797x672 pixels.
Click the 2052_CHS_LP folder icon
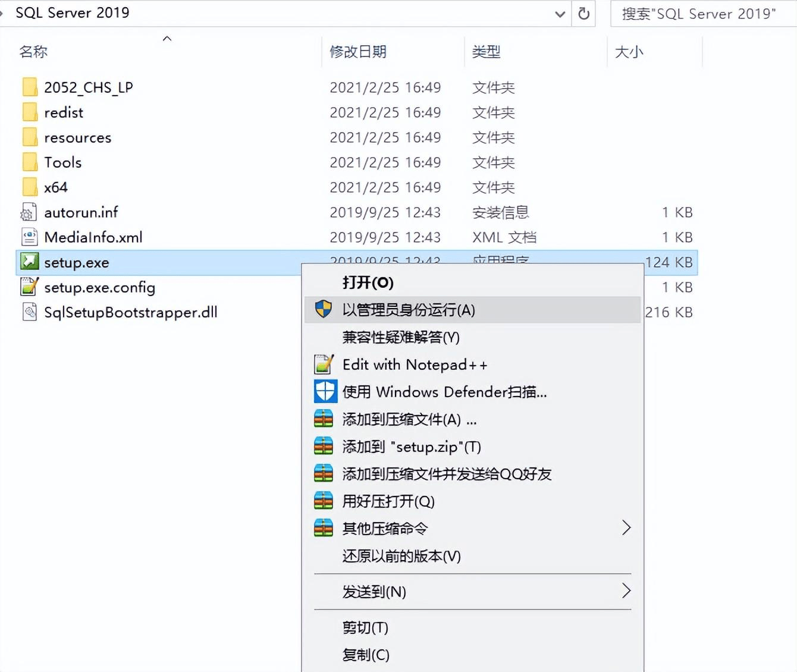[30, 87]
